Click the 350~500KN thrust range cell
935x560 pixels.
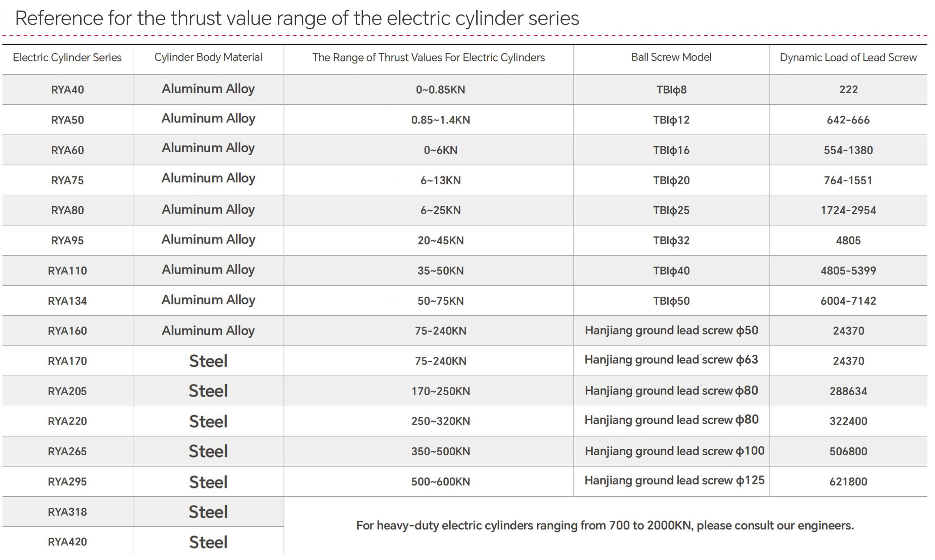coord(440,451)
